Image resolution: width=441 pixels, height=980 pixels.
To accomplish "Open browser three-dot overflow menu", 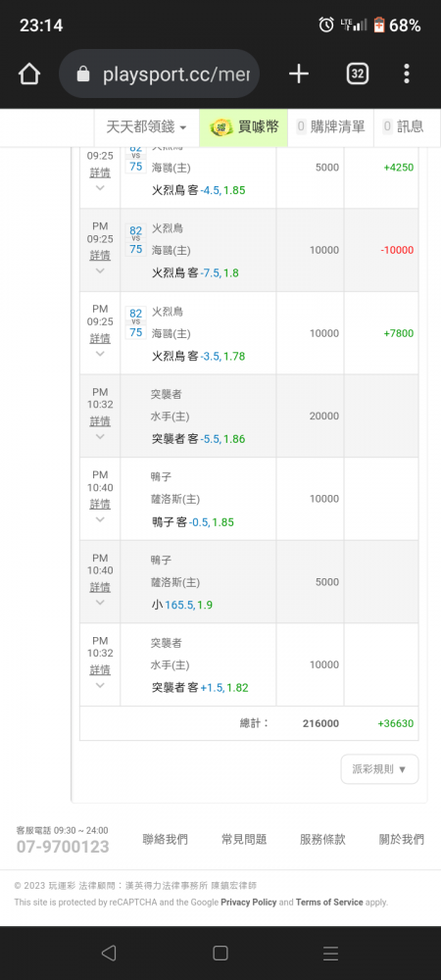I will [x=407, y=74].
